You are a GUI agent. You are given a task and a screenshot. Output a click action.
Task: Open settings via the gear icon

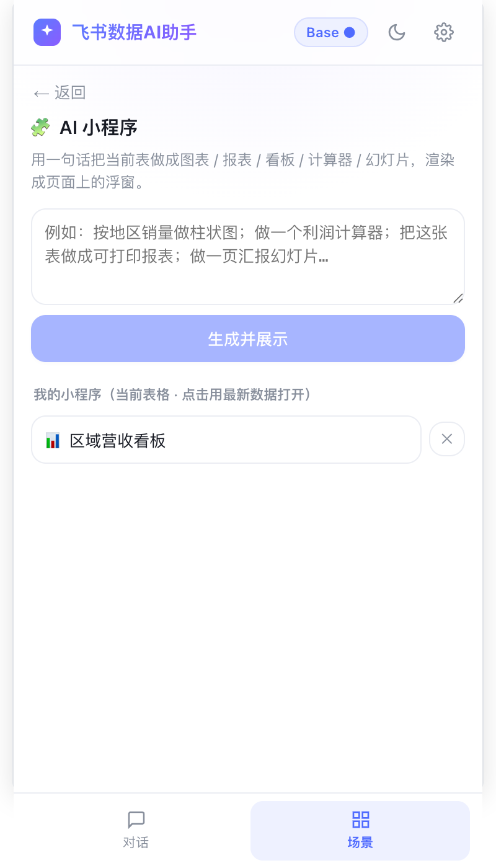click(x=444, y=32)
